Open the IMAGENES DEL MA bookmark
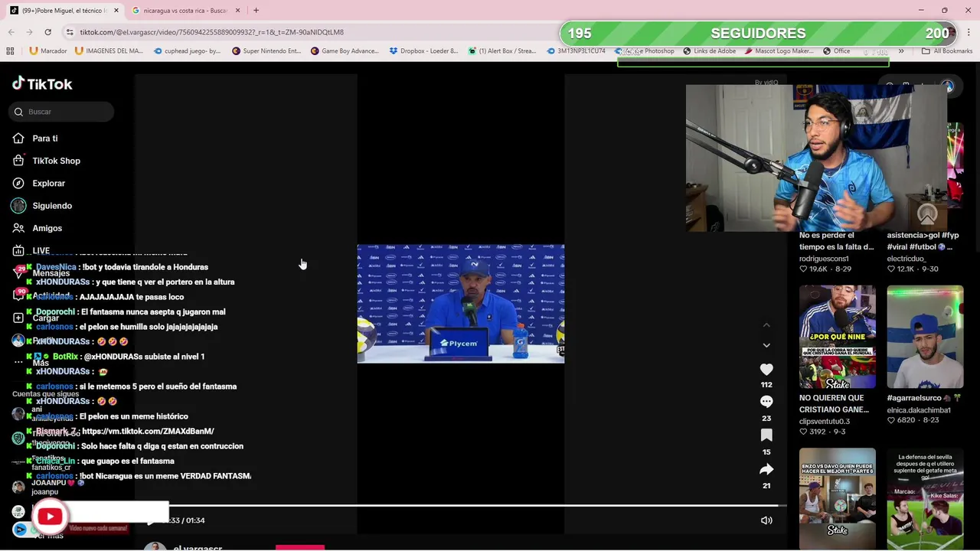 (x=109, y=51)
